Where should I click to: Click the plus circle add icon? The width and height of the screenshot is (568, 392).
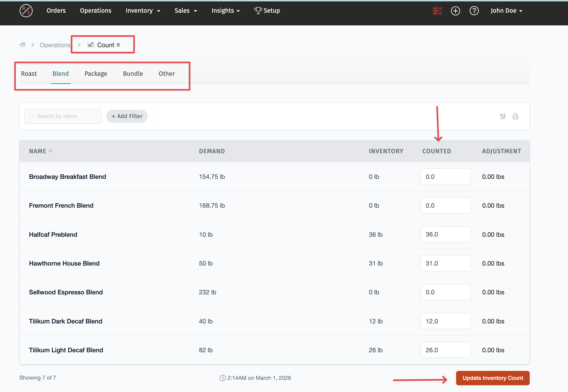tap(455, 11)
